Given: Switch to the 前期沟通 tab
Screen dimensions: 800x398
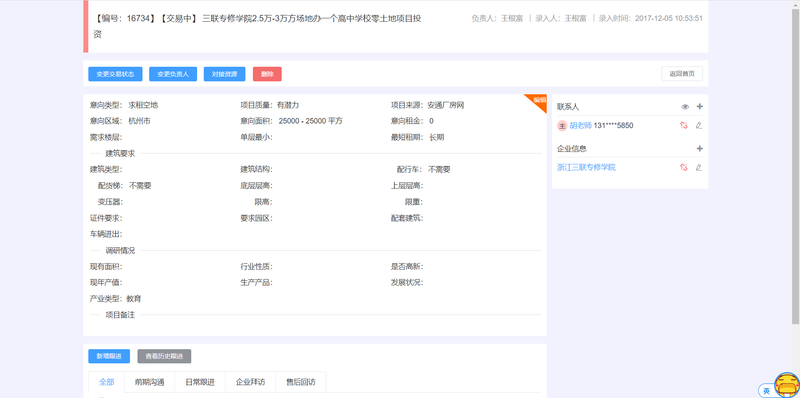Looking at the screenshot, I should coord(149,382).
